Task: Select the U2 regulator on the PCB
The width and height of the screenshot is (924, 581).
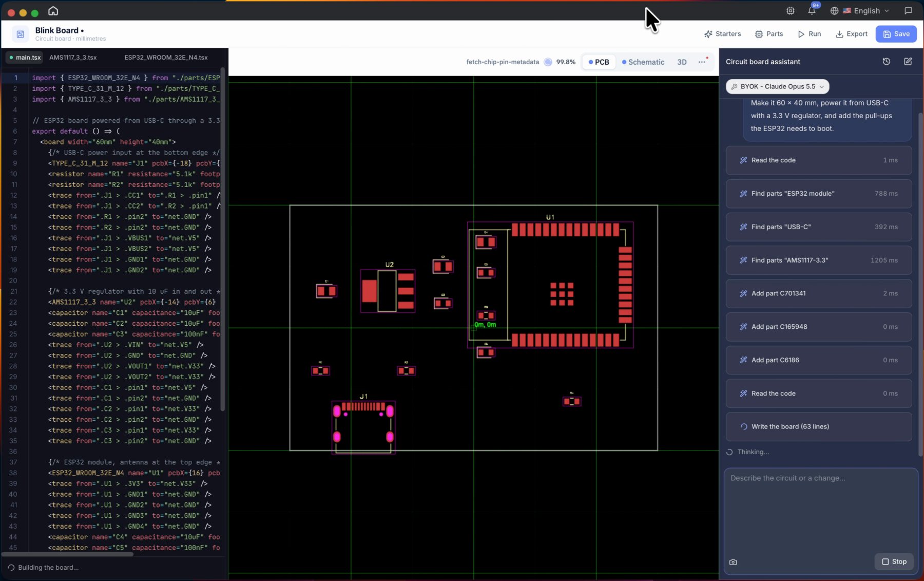Action: (x=388, y=291)
